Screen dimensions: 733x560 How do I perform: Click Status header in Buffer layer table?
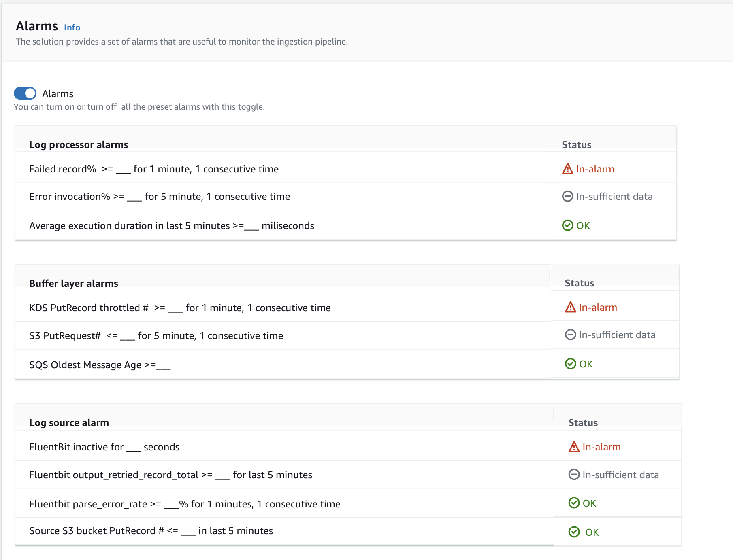pyautogui.click(x=579, y=283)
